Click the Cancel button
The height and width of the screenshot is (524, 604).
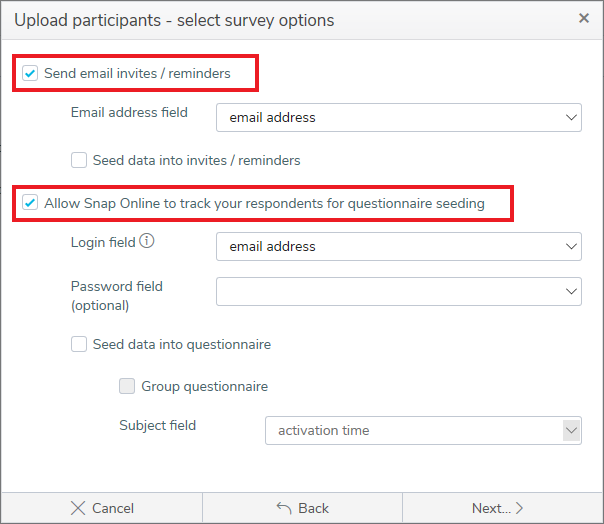click(x=102, y=508)
